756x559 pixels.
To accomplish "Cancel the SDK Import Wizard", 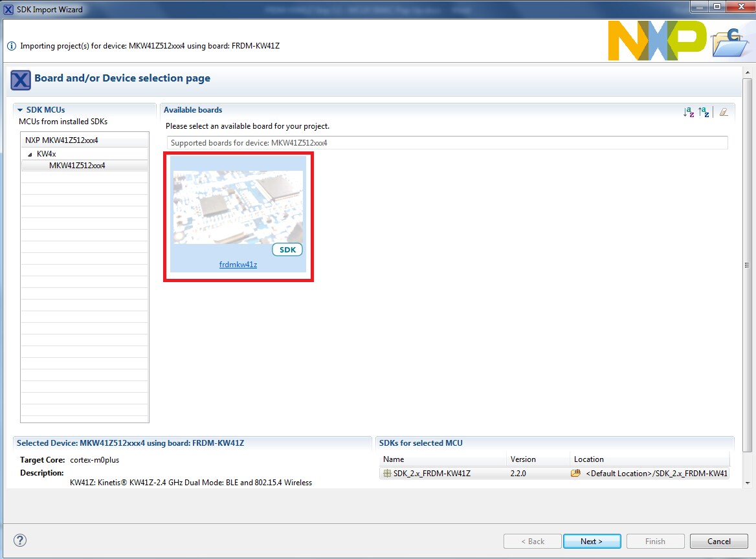I will 718,541.
